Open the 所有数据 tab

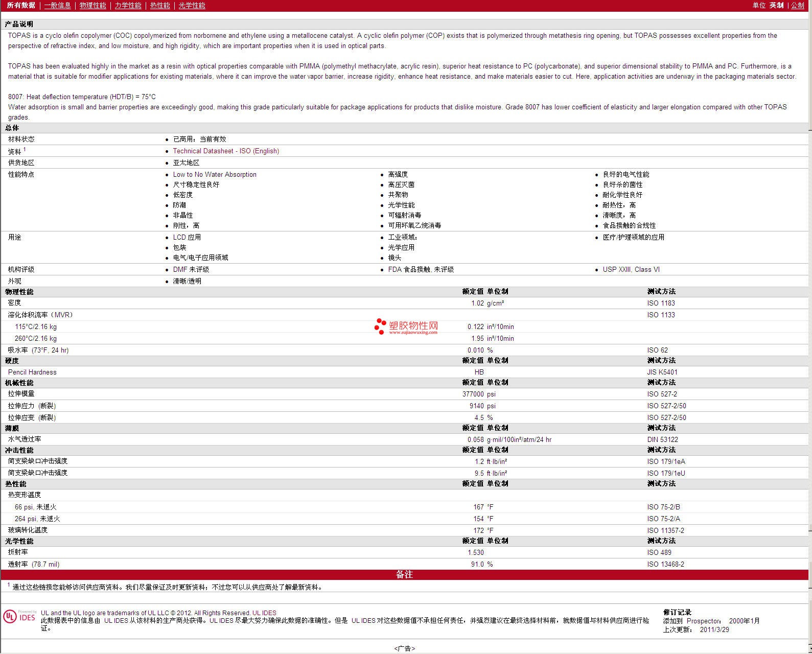click(x=21, y=5)
